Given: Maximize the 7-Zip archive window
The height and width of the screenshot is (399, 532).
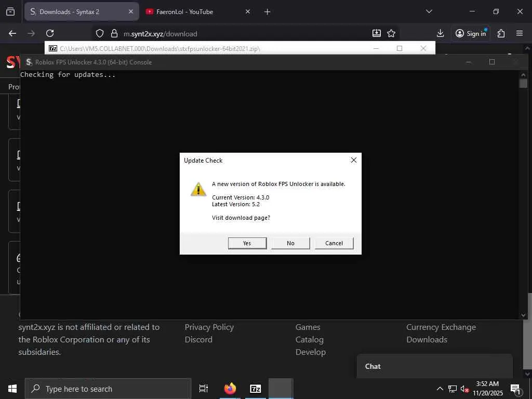Looking at the screenshot, I should (x=400, y=48).
